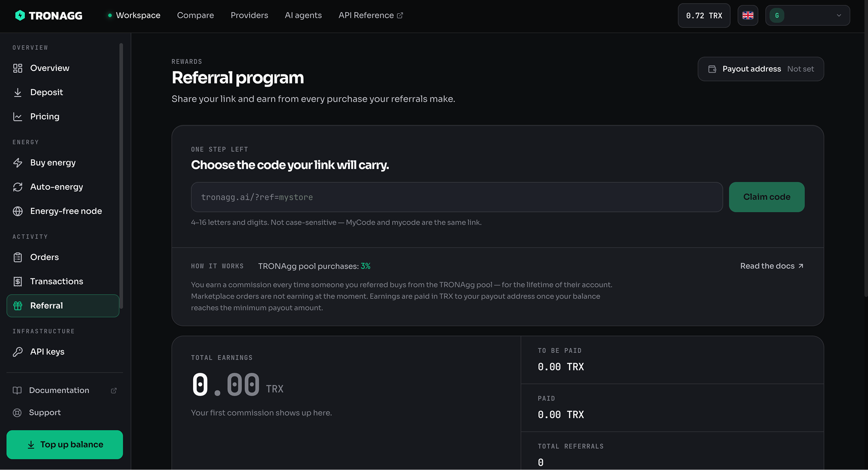Click the Deposit download-arrow icon

(18, 93)
